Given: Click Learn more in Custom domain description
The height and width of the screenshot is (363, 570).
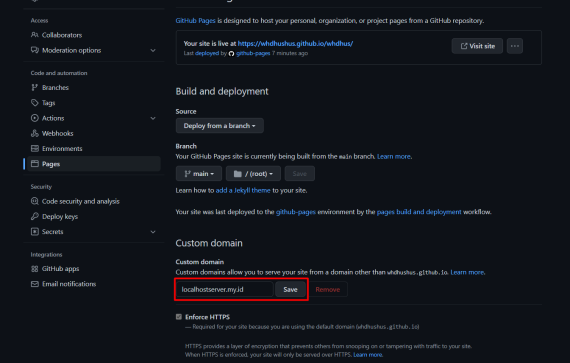Looking at the screenshot, I should (467, 272).
